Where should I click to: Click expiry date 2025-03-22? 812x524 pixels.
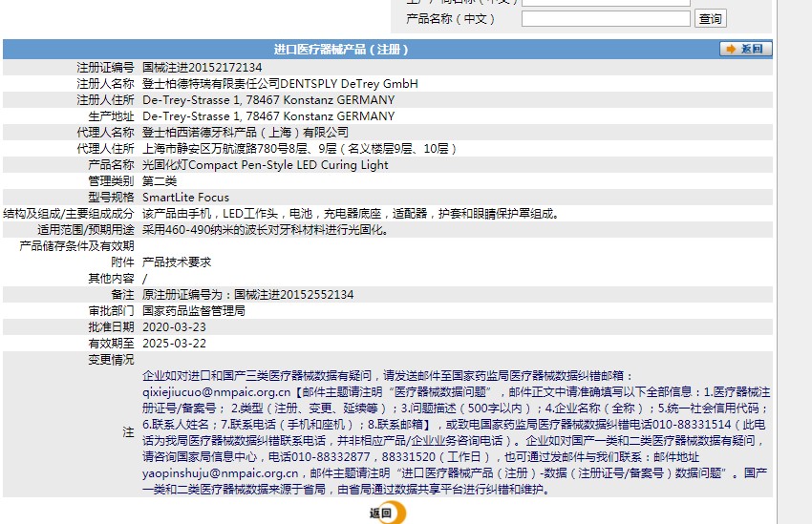pyautogui.click(x=174, y=344)
